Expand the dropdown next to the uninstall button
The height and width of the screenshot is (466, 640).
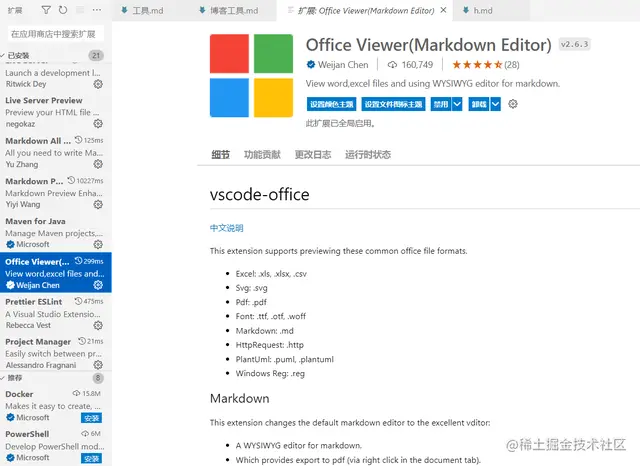tap(495, 104)
